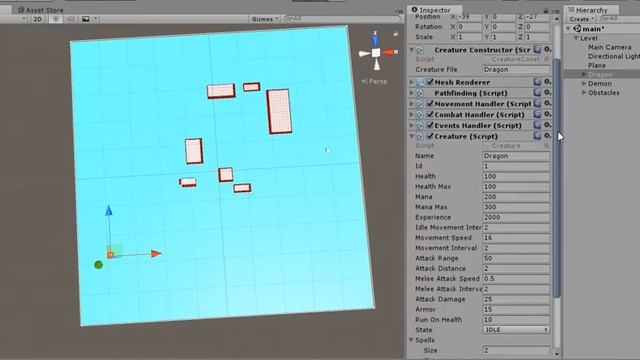Open Combat Handler help book icon
This screenshot has width=640, height=360.
tap(537, 114)
